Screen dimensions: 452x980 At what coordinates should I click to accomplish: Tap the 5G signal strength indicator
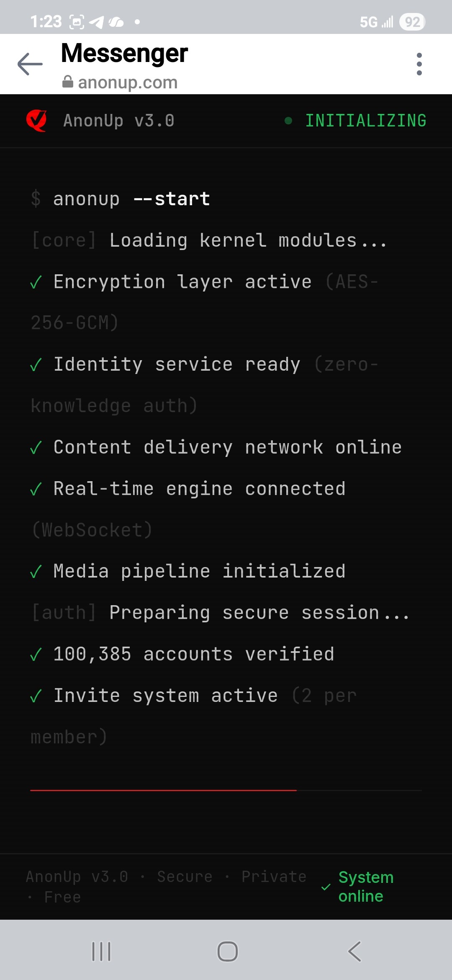click(x=377, y=22)
